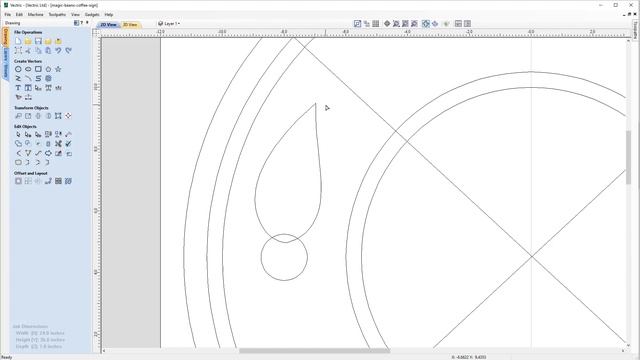Open the Move Objects transform tool
This screenshot has height=360, width=640.
coord(18,116)
